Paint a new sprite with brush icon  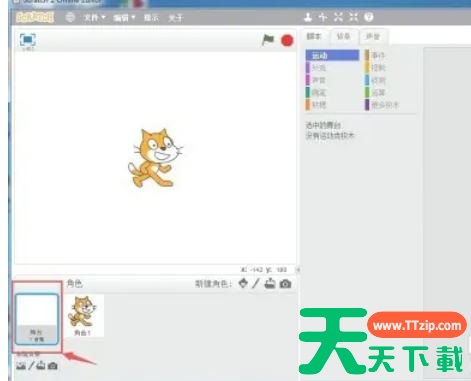click(x=256, y=284)
